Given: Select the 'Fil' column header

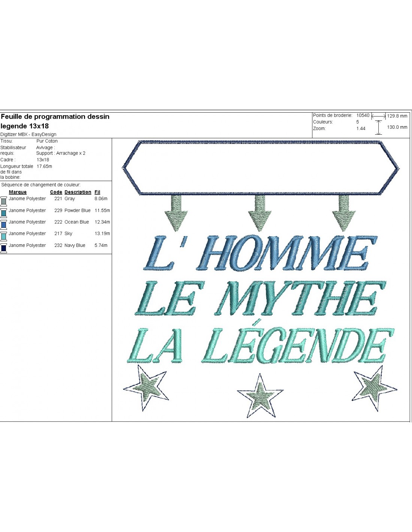Looking at the screenshot, I should (97, 192).
